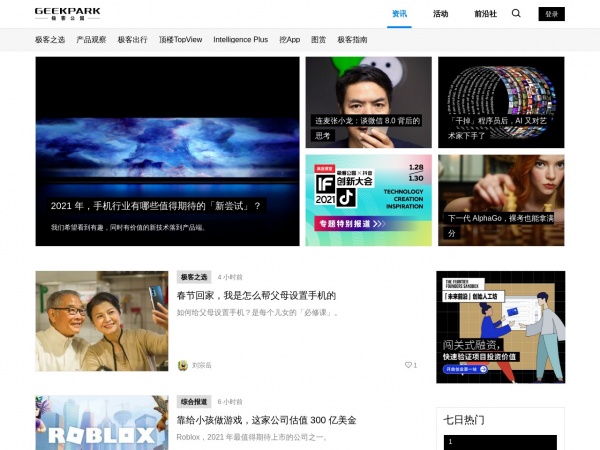Open author 刘宗岳 profile name
The width and height of the screenshot is (600, 450).
coord(202,365)
